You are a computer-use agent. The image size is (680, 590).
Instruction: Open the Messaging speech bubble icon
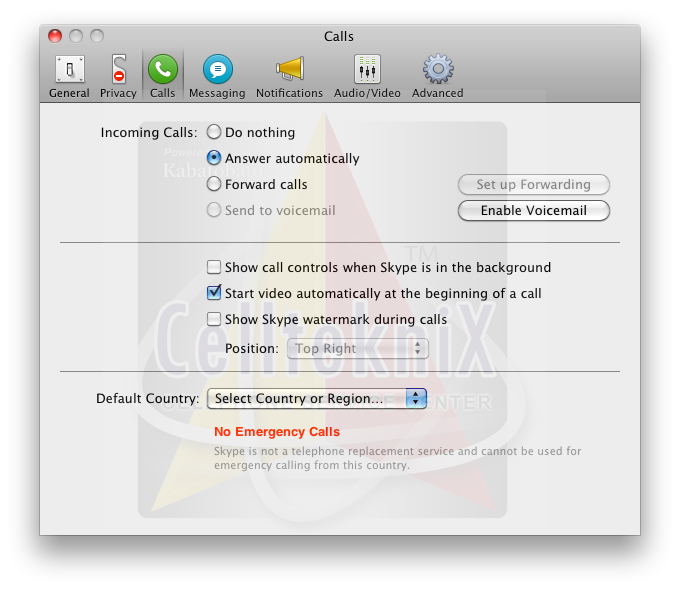tap(217, 69)
